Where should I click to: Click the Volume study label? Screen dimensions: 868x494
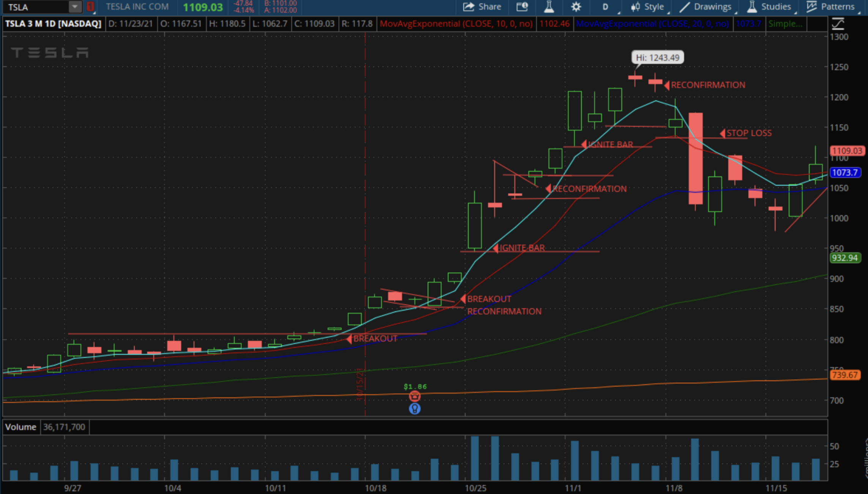pos(21,427)
